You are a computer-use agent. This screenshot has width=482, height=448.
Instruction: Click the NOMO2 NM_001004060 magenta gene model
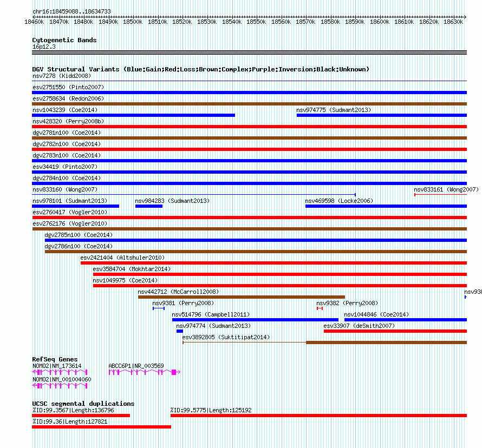tap(60, 386)
